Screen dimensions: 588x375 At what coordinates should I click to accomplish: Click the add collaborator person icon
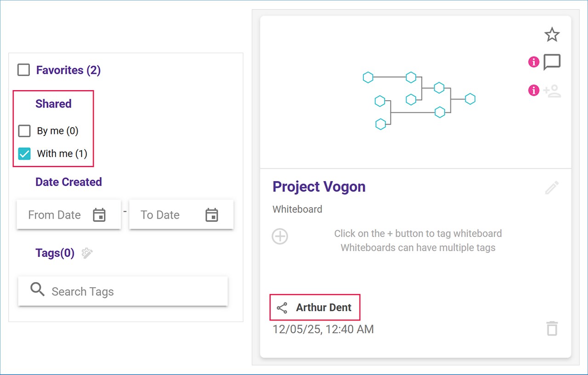[x=552, y=91]
